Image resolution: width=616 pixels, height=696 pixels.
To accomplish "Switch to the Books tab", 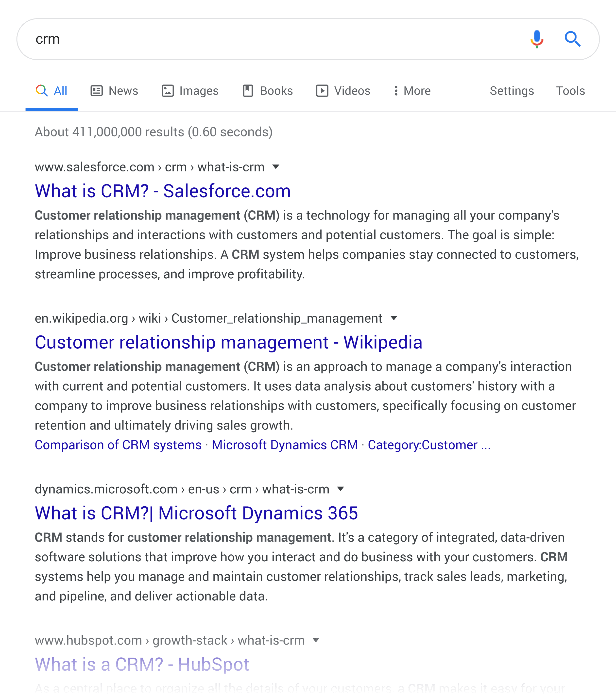I will [267, 91].
